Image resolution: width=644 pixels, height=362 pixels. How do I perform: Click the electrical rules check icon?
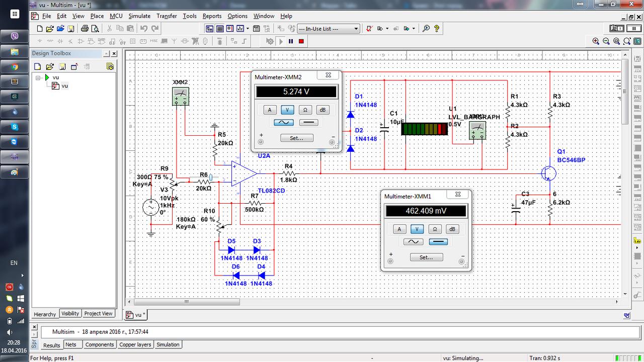click(369, 29)
